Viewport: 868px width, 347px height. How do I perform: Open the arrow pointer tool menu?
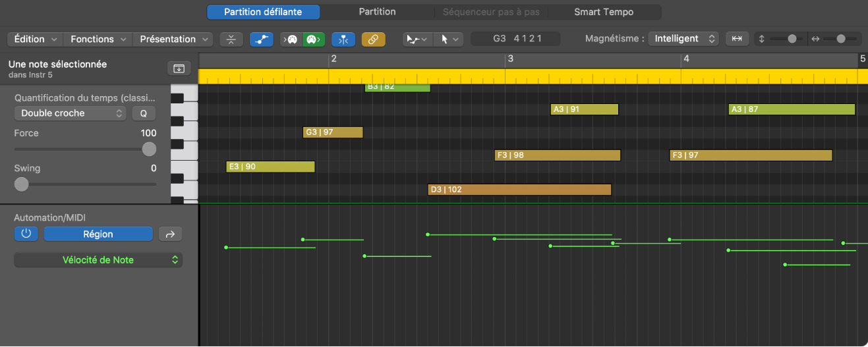coord(448,40)
